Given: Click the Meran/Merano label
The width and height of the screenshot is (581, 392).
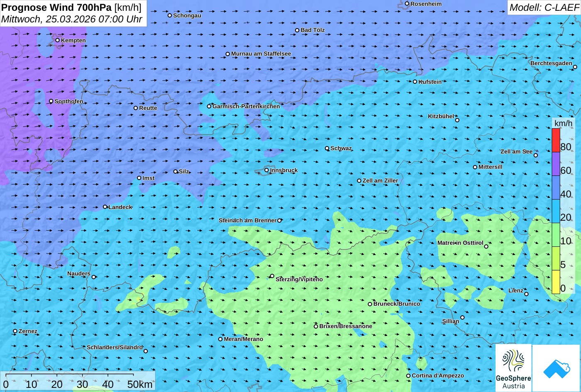Looking at the screenshot, I should (244, 339).
